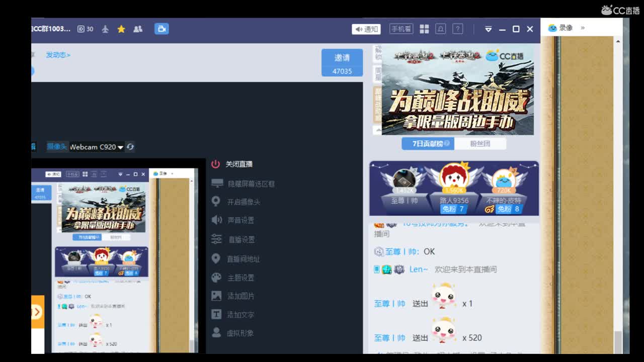Click the yellow star favorite icon
This screenshot has width=644, height=362.
[121, 29]
